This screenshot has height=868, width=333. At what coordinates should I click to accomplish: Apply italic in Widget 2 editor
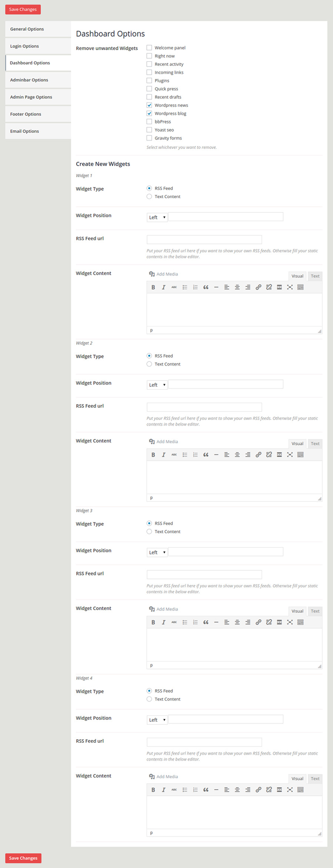(x=164, y=455)
